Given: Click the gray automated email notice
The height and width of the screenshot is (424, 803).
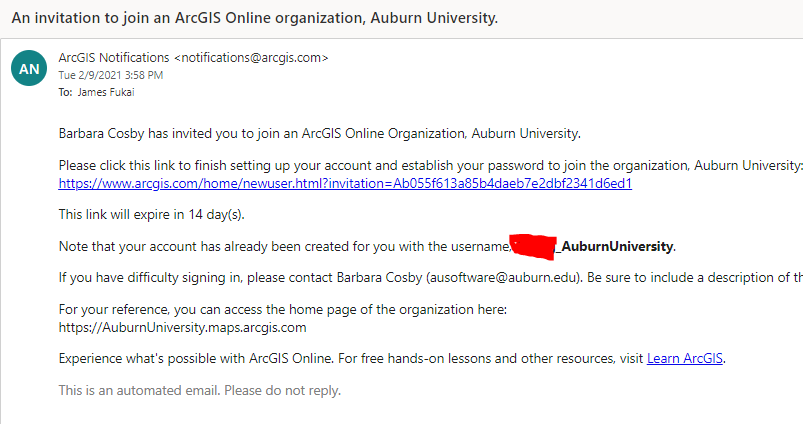Looking at the screenshot, I should pyautogui.click(x=200, y=391).
